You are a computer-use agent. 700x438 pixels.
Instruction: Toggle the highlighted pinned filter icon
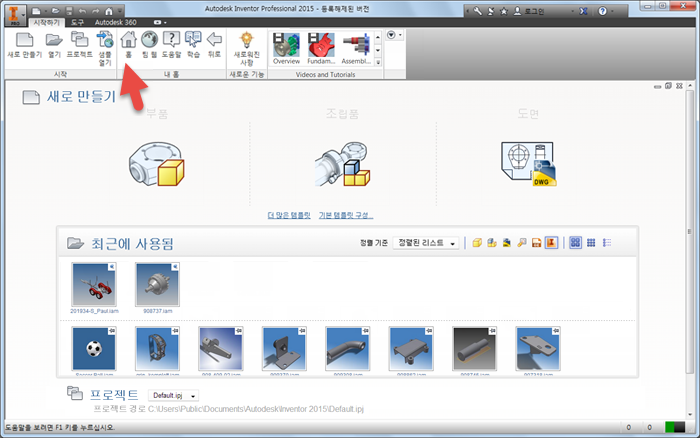tap(551, 242)
